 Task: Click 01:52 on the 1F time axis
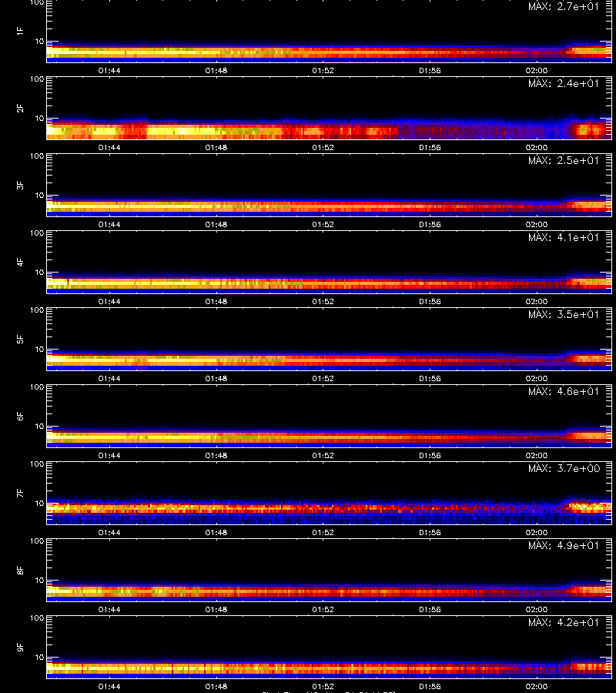[323, 71]
